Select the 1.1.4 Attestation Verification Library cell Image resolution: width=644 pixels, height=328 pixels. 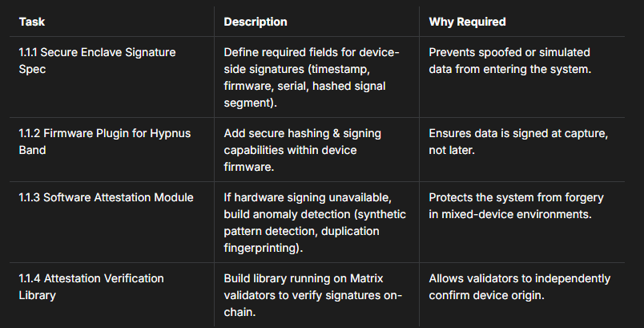(x=91, y=286)
